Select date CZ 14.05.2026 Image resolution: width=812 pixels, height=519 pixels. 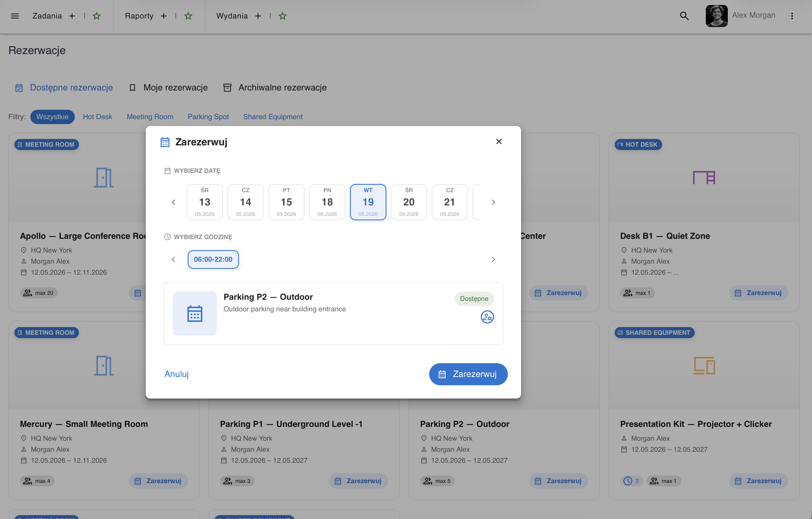coord(245,202)
